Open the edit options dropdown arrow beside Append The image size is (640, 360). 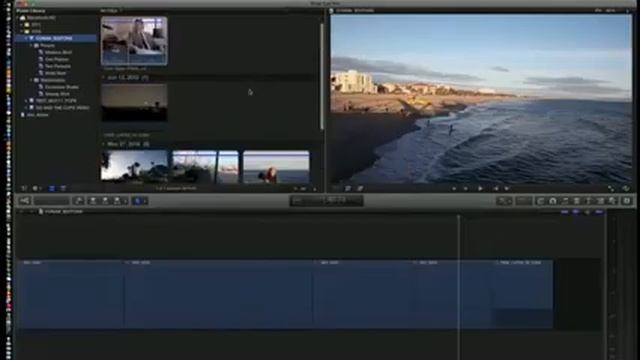[x=125, y=201]
